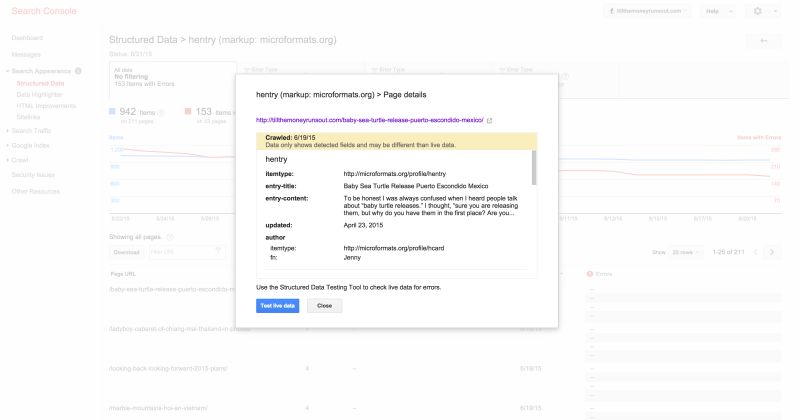Open Messages in sidebar
Screen dimensions: 800x420
click(x=26, y=55)
